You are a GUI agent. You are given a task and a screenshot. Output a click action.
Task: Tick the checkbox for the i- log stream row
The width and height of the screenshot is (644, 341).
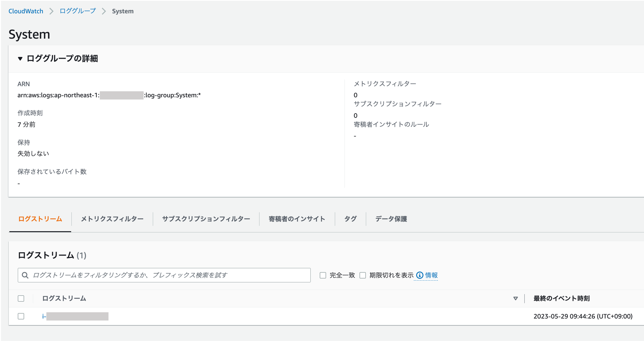21,316
